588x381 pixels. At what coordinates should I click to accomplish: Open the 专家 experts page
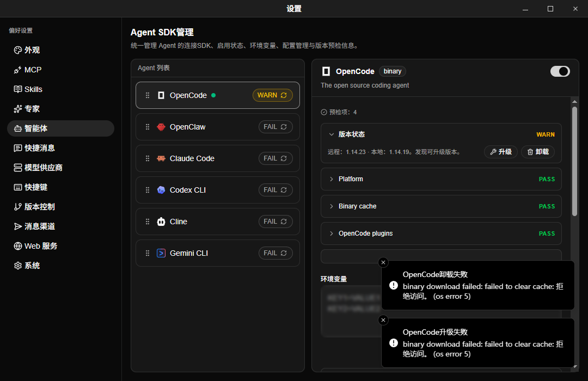(x=61, y=109)
